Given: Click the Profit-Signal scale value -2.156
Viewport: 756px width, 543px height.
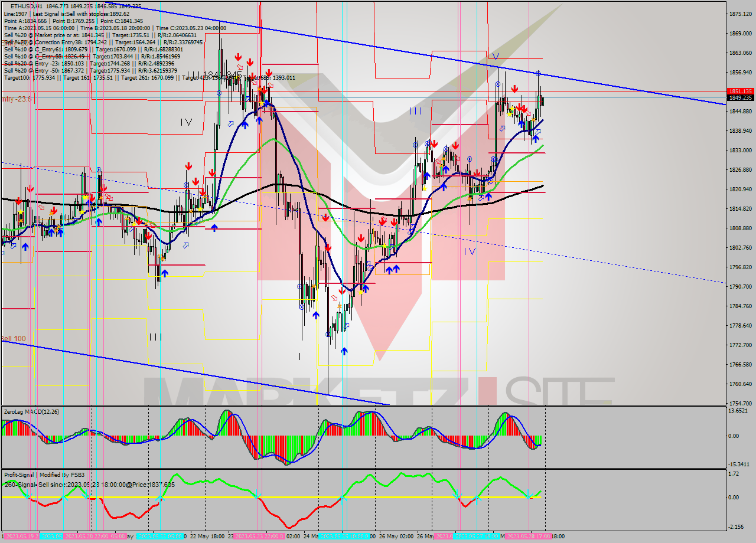Looking at the screenshot, I should click(737, 526).
